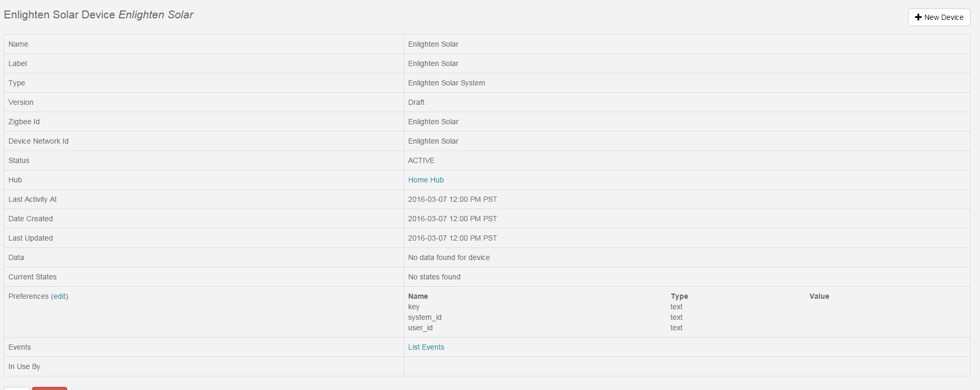Viewport: 980px width, 390px height.
Task: Select the Enlighten Solar value in the Label row
Action: (433, 63)
